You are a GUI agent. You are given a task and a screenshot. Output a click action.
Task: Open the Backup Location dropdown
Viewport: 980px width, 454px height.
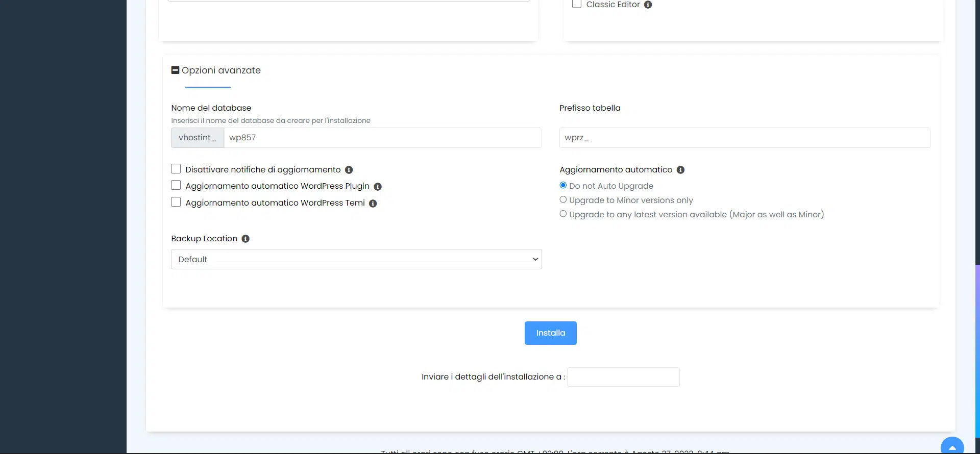click(356, 259)
